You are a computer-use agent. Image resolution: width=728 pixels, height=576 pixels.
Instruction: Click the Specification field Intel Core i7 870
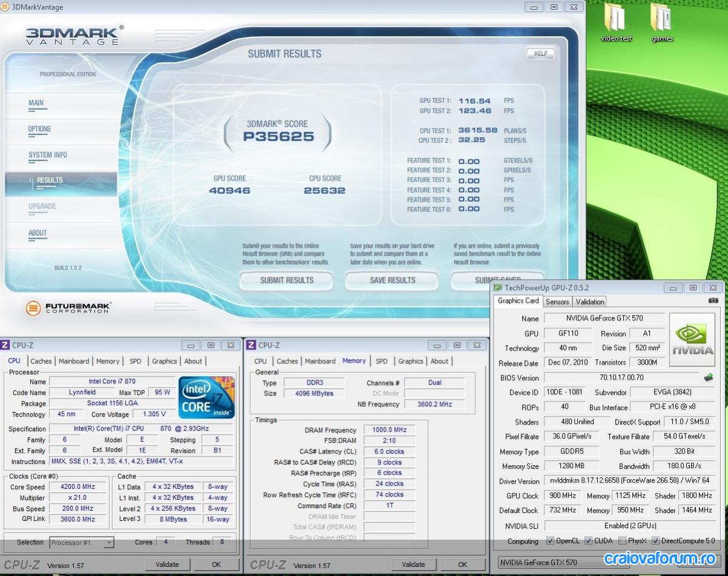(x=142, y=429)
